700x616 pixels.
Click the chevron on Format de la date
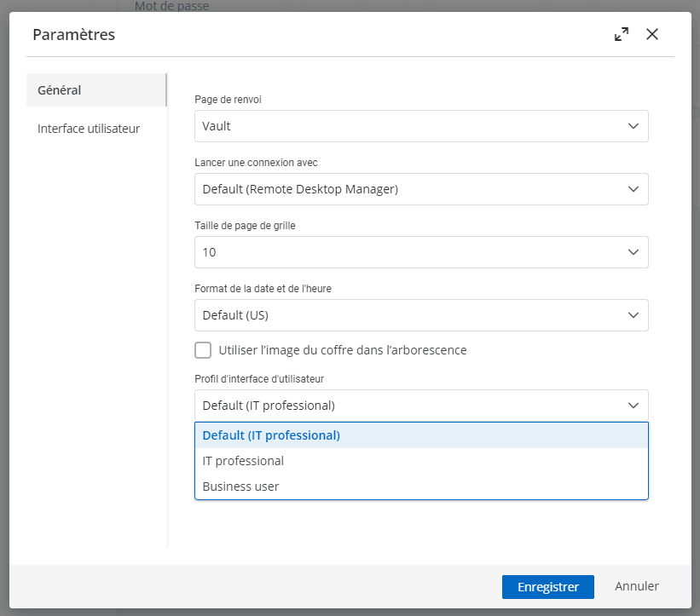633,315
